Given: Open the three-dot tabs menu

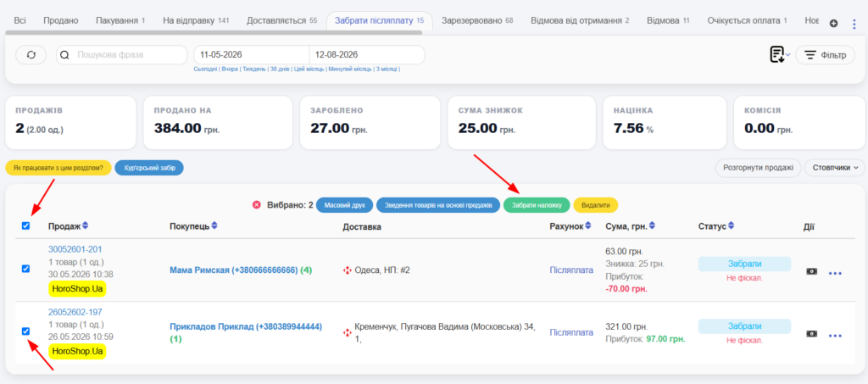Looking at the screenshot, I should tap(854, 23).
